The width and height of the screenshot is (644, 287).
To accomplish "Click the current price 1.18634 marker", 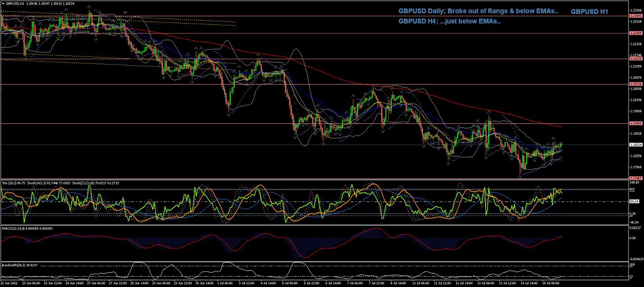I will click(635, 145).
